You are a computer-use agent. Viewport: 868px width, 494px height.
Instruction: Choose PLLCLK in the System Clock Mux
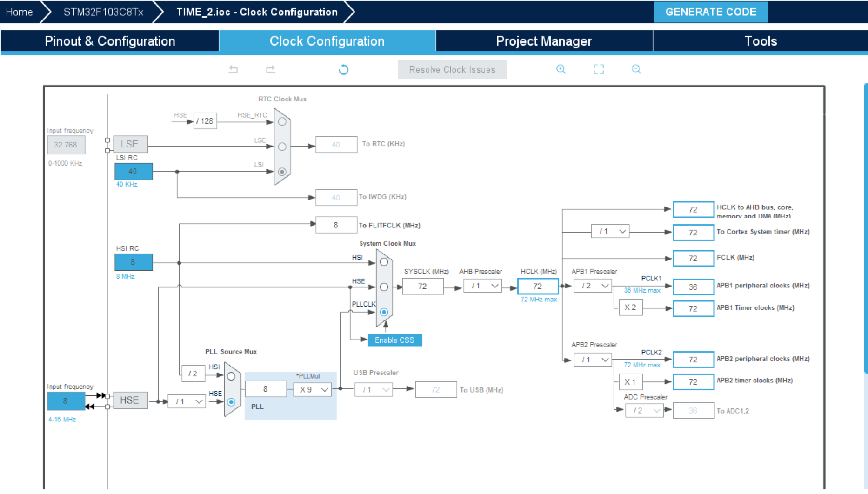(384, 312)
